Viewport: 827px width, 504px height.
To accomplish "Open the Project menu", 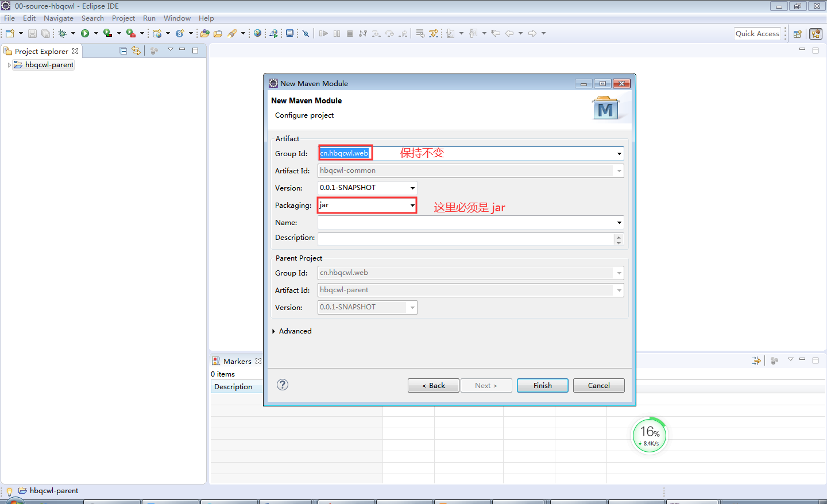I will point(123,18).
